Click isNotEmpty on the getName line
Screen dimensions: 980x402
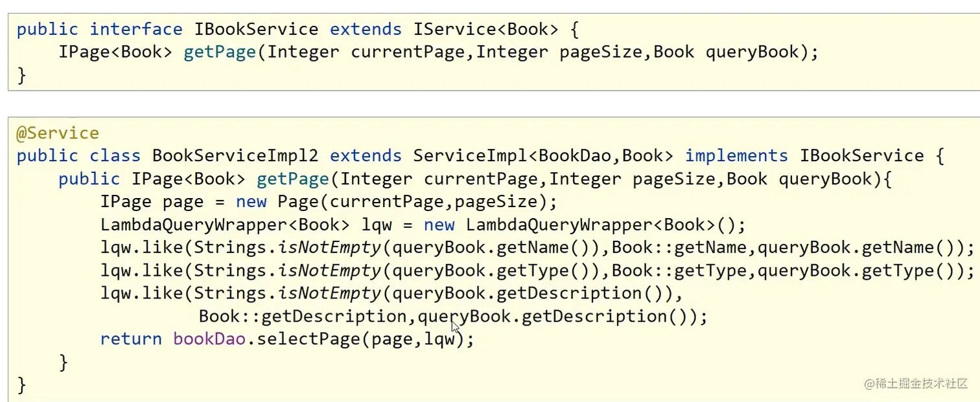tap(329, 248)
